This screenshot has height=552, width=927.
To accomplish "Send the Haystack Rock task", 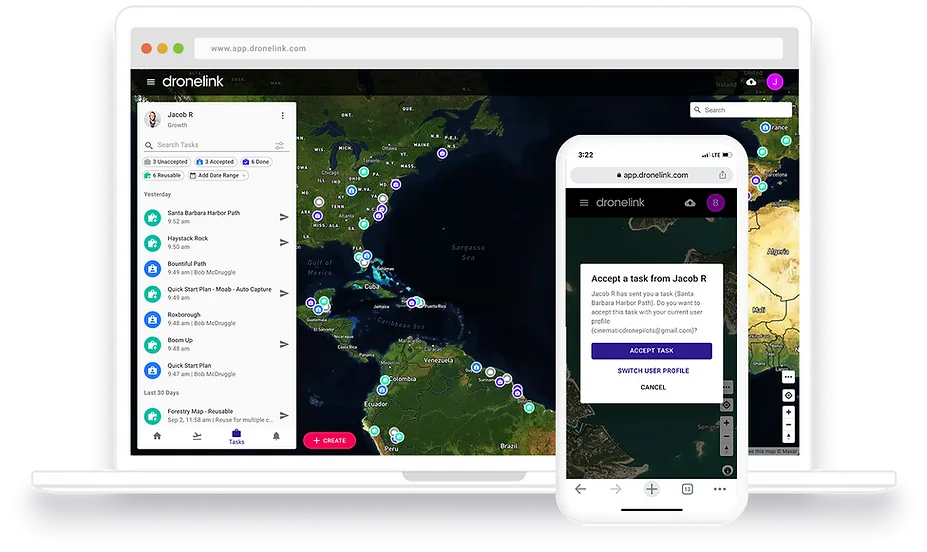I will point(284,242).
